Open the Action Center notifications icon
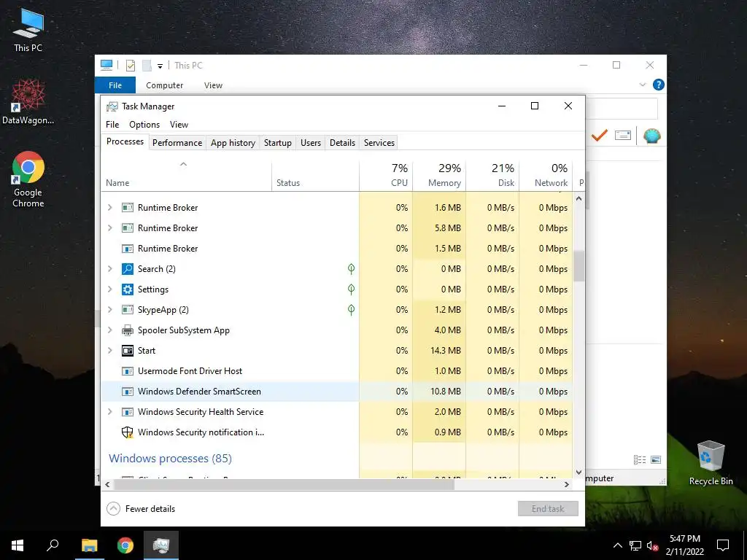Image resolution: width=747 pixels, height=560 pixels. [x=723, y=545]
